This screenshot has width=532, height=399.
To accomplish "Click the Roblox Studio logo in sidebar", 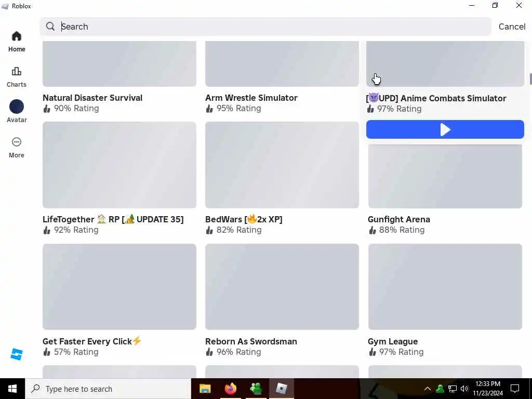I will tap(17, 354).
